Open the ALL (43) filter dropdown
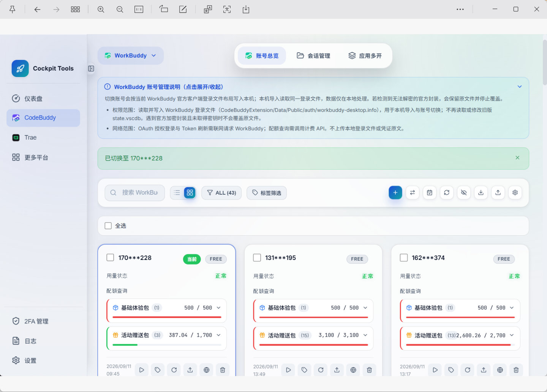This screenshot has width=547, height=392. click(221, 193)
